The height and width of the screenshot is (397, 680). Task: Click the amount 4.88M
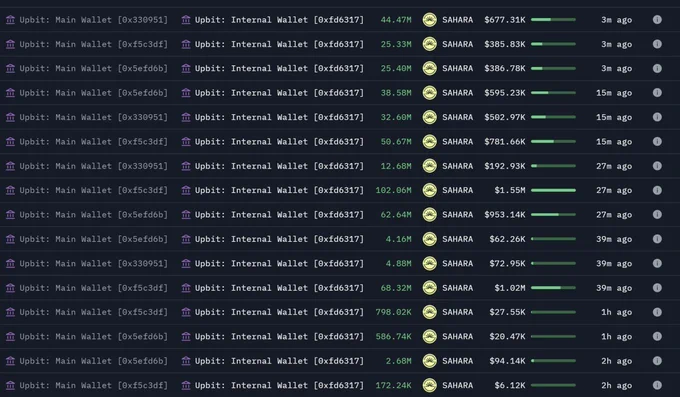click(399, 263)
